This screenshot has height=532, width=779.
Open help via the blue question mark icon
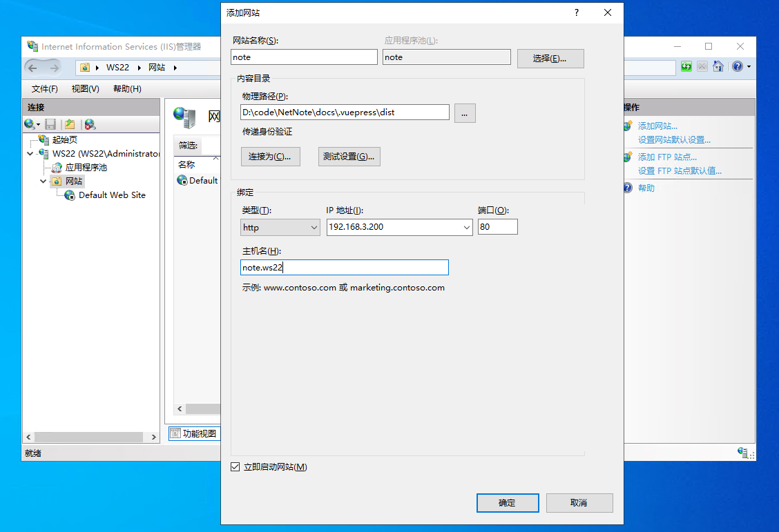[738, 67]
